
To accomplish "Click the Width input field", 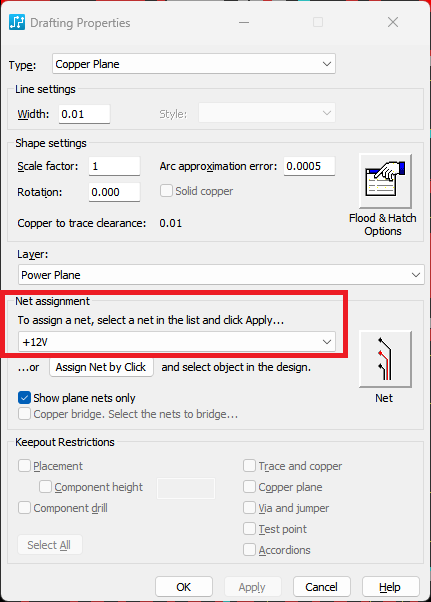I will (x=84, y=114).
